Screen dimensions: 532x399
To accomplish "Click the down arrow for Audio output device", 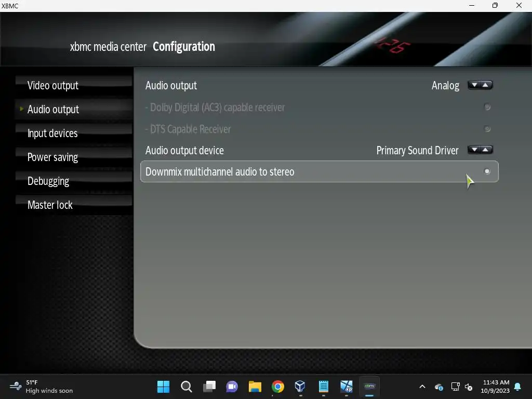I will 475,150.
